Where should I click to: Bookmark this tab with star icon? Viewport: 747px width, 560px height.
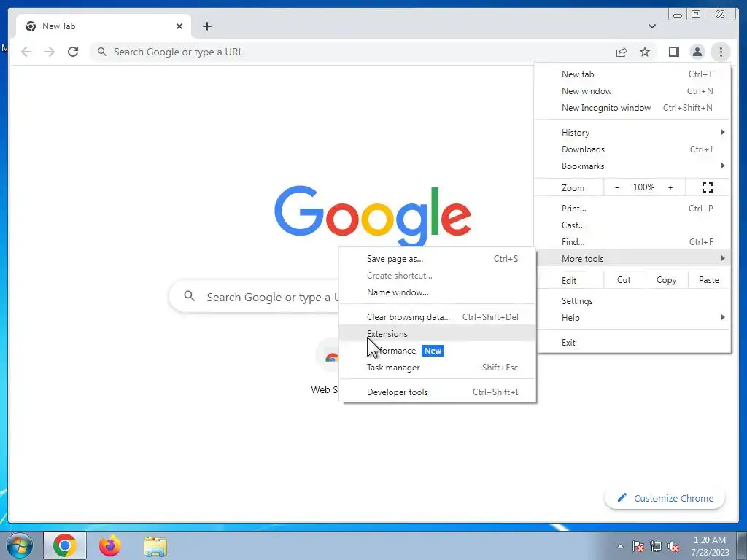coord(645,52)
